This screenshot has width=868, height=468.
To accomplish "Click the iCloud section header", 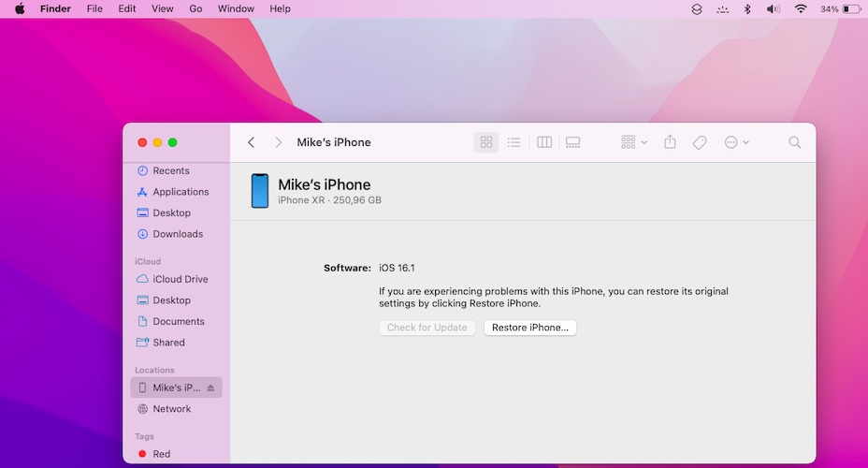I will [148, 261].
